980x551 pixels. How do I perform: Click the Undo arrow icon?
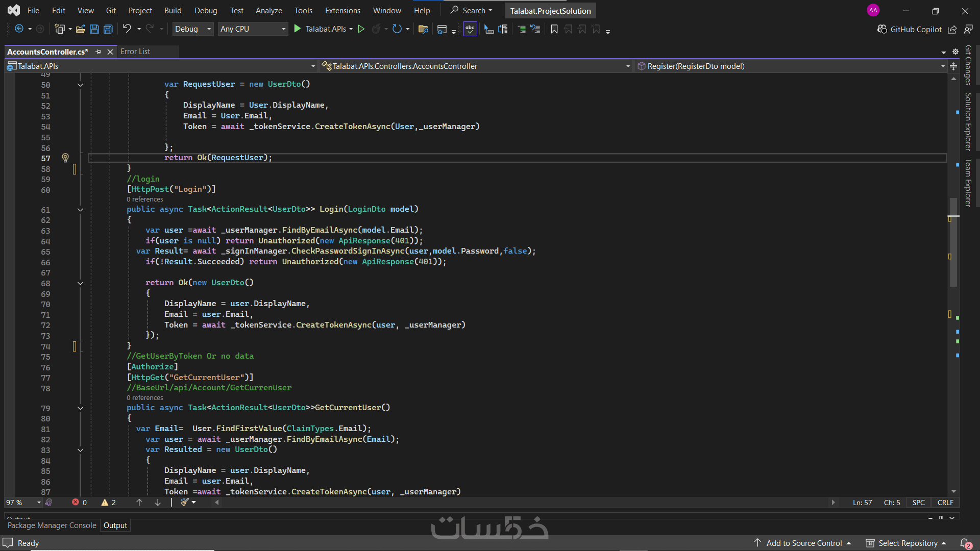(x=127, y=29)
